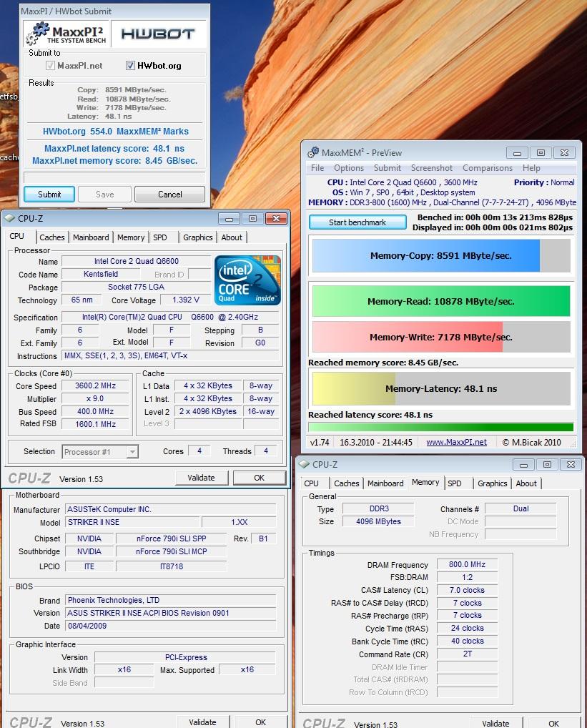
Task: Click CAS# Latency 7.0 clocks value
Action: click(x=468, y=590)
